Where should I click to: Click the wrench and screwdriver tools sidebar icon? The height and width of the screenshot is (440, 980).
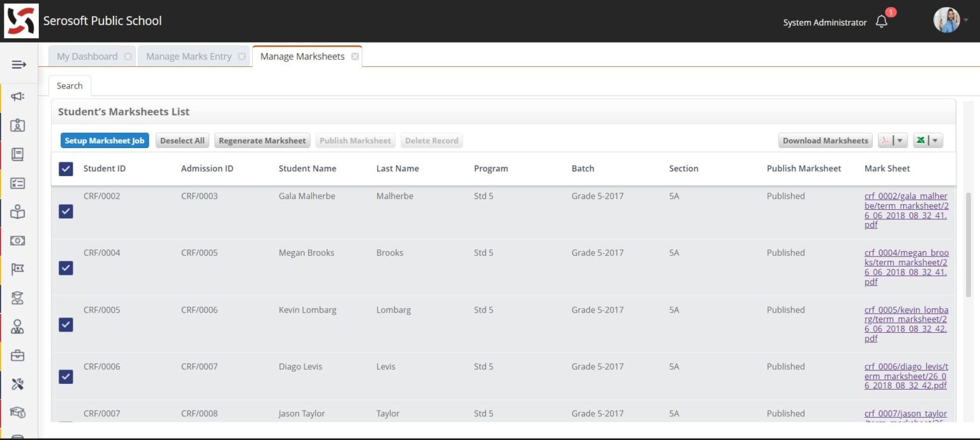pos(18,384)
